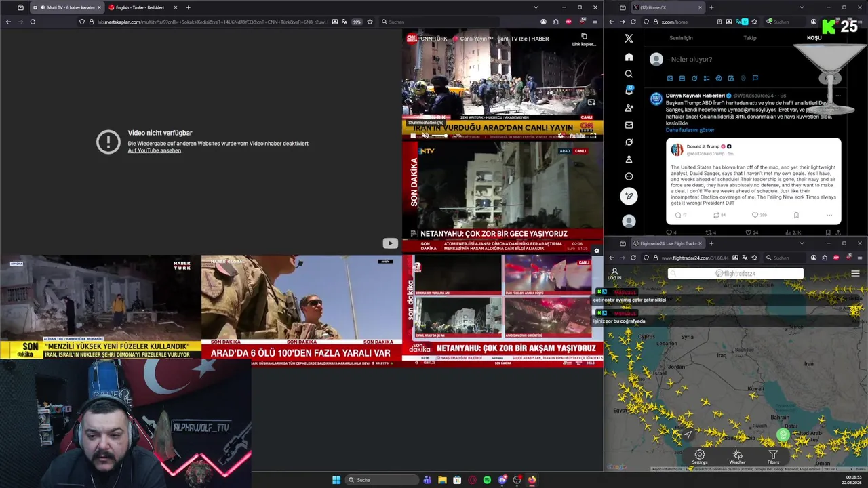The width and height of the screenshot is (868, 488).
Task: Click Dünya Kaynak Haberleri account name
Action: (695, 96)
